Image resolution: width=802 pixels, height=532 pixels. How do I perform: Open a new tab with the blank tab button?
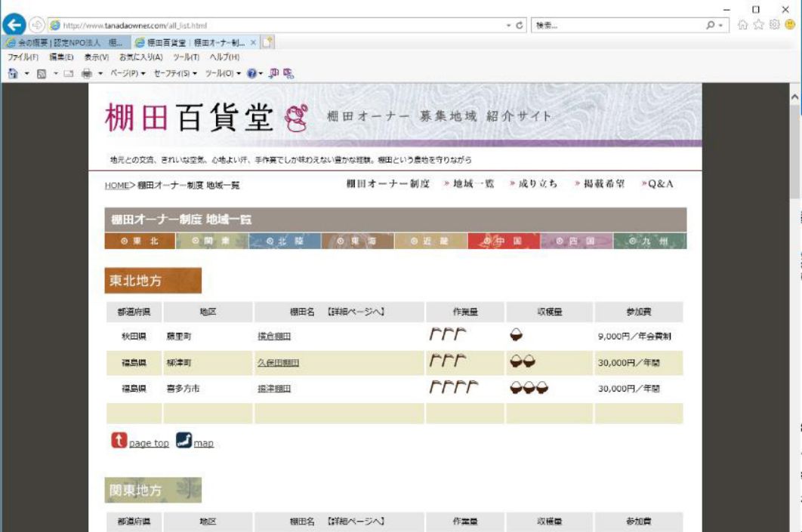pos(267,42)
